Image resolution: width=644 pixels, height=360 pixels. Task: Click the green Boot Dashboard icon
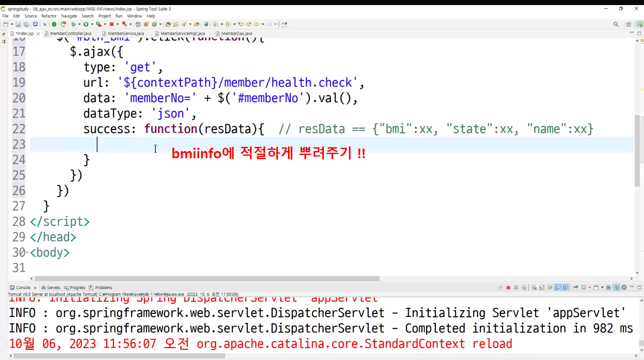pos(54,24)
